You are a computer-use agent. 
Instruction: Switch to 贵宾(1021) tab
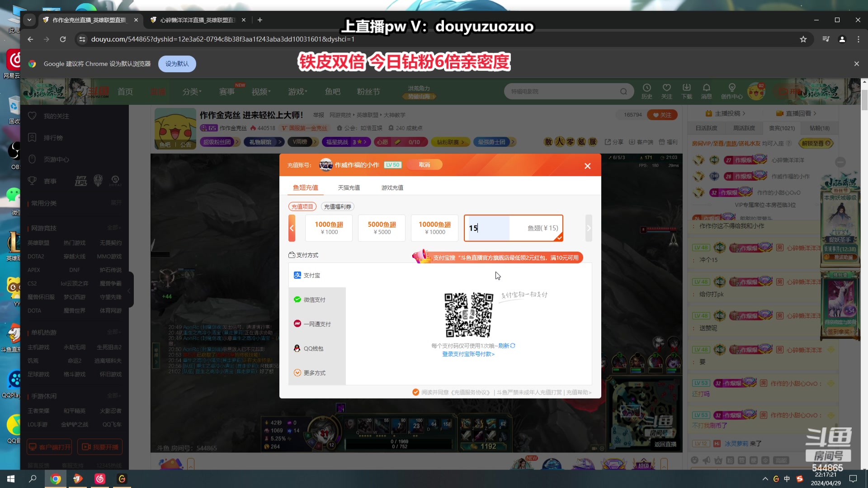782,128
